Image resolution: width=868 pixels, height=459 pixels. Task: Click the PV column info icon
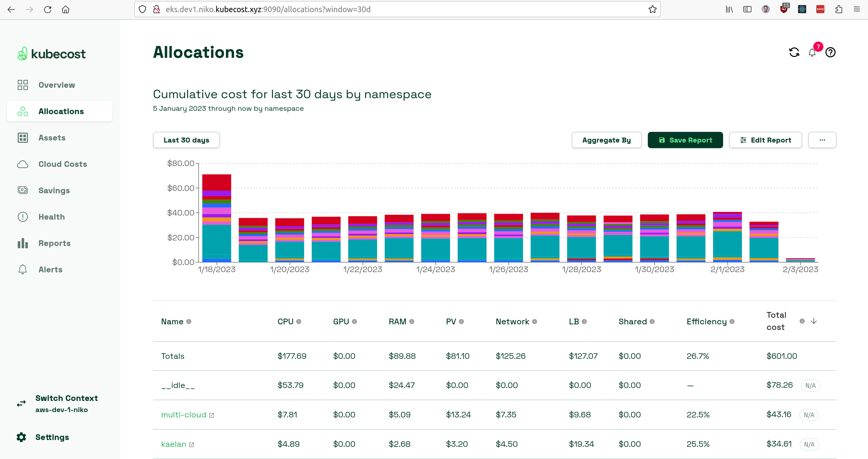click(x=461, y=322)
